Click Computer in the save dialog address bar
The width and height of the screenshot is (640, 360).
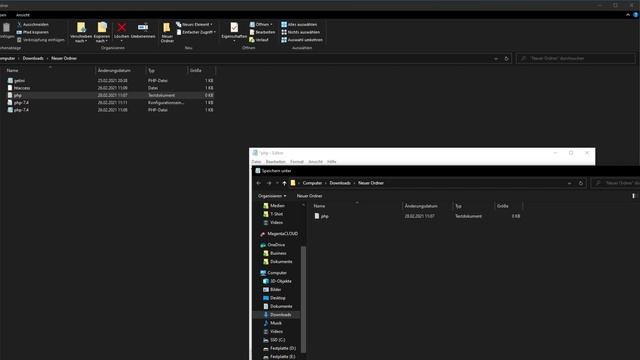[x=312, y=183]
